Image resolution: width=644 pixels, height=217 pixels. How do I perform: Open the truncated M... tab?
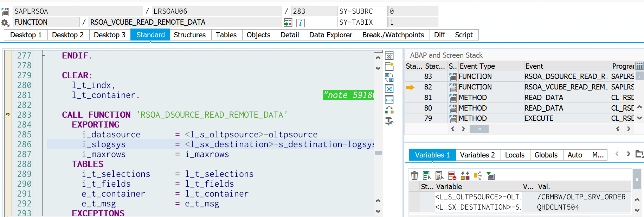(598, 155)
